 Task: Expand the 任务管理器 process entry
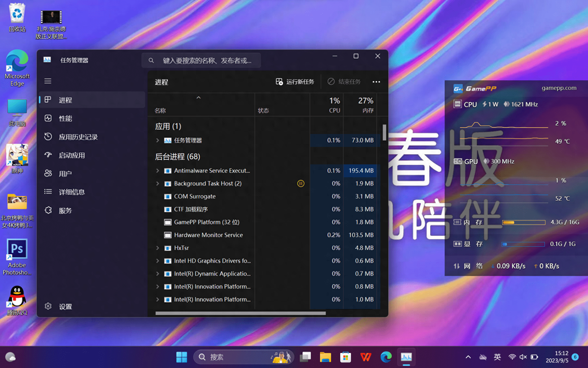157,140
